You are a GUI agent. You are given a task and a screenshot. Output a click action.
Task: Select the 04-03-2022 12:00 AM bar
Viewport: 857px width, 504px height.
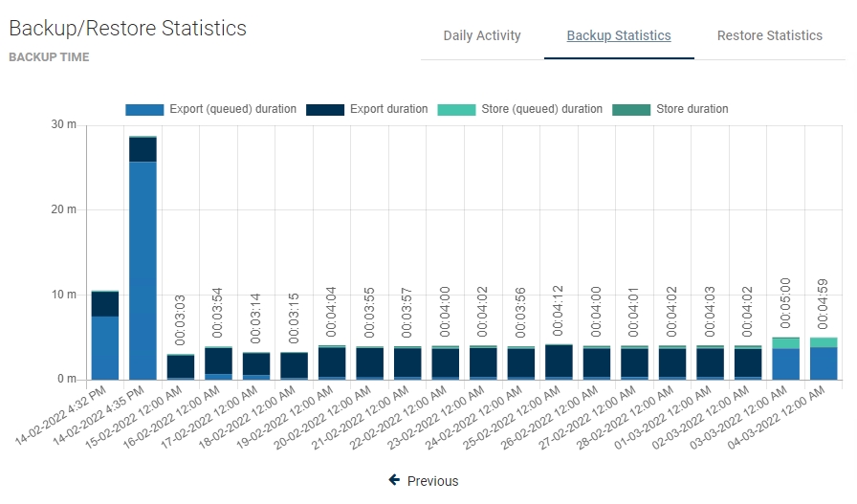coord(823,362)
